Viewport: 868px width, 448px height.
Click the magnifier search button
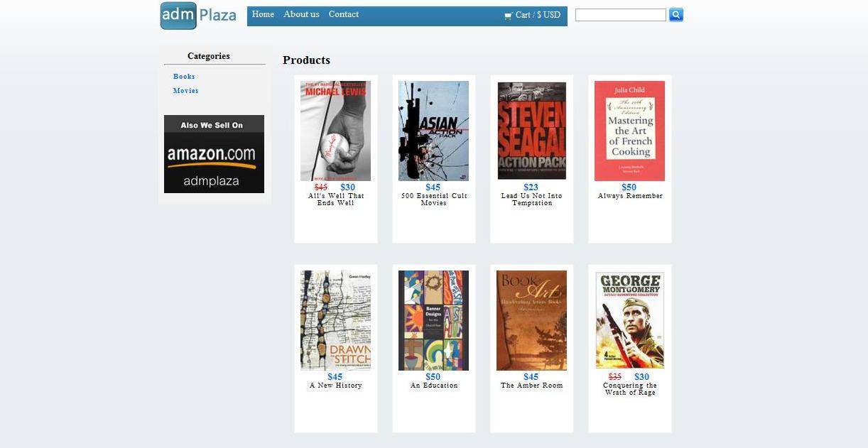tap(676, 15)
